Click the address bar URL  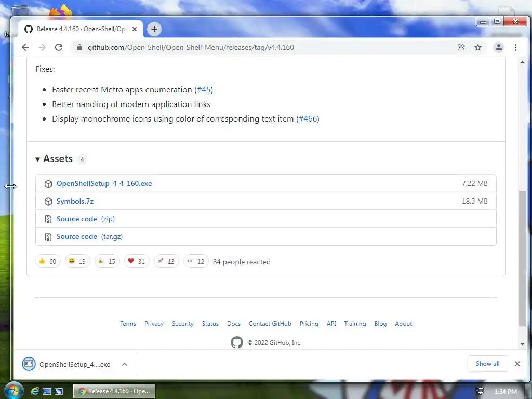pos(191,47)
